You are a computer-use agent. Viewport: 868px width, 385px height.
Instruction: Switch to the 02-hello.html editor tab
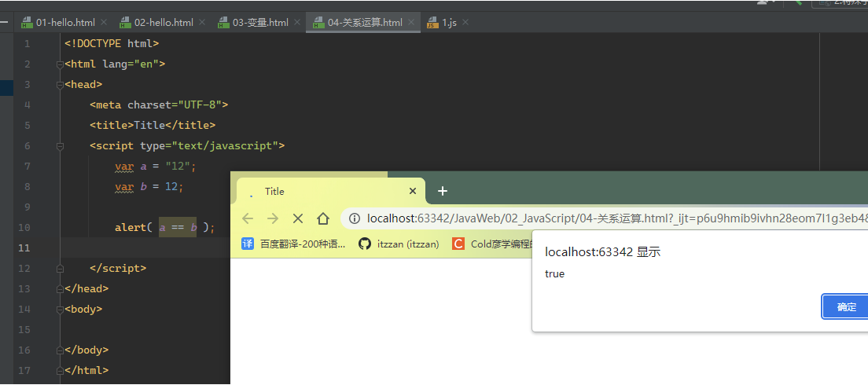coord(164,23)
